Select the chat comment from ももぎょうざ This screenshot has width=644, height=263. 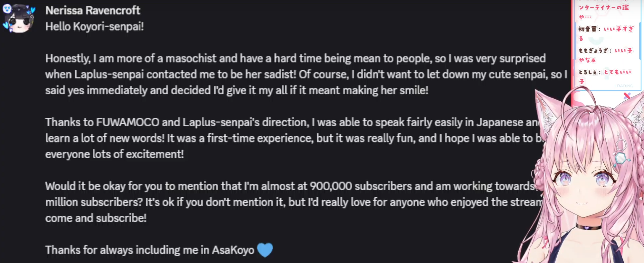606,55
